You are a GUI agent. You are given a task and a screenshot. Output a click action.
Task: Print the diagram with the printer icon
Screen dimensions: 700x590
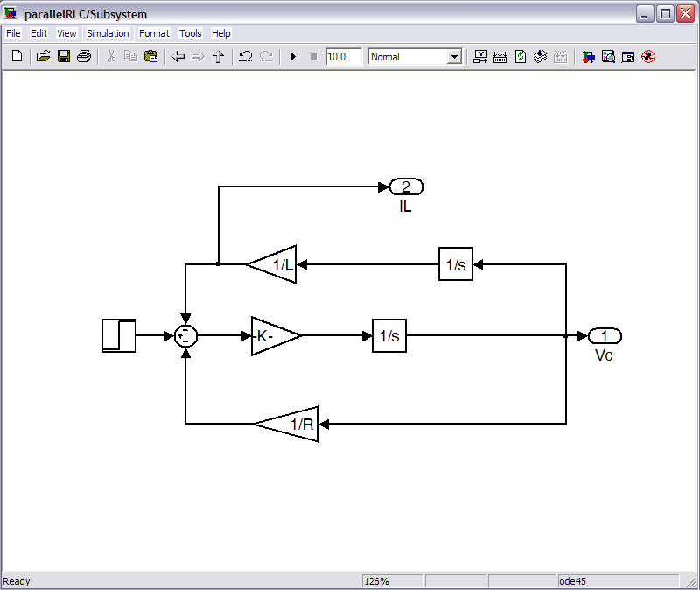point(84,57)
